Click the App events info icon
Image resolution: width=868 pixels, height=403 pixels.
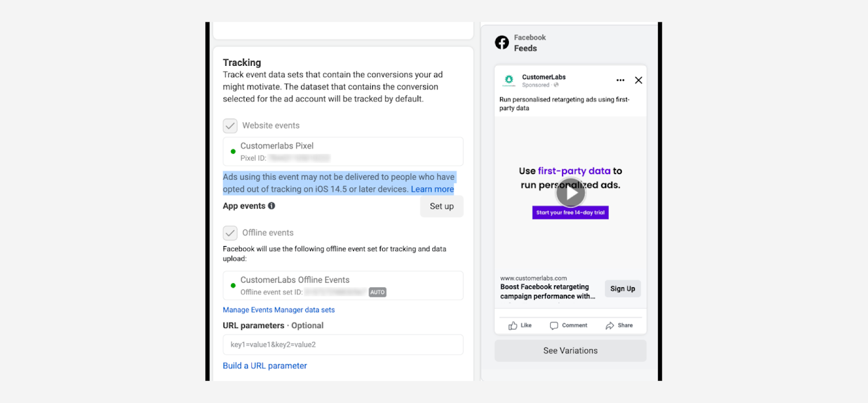[272, 206]
